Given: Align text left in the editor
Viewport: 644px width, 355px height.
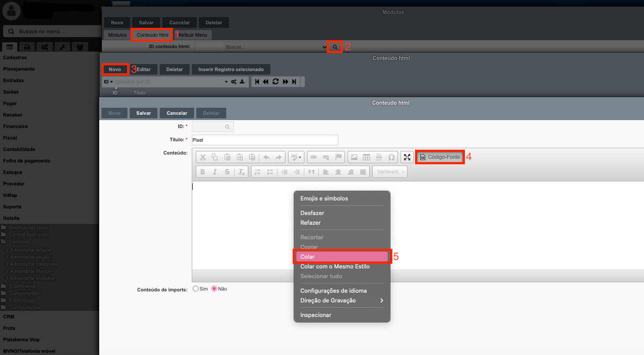Looking at the screenshot, I should click(326, 172).
